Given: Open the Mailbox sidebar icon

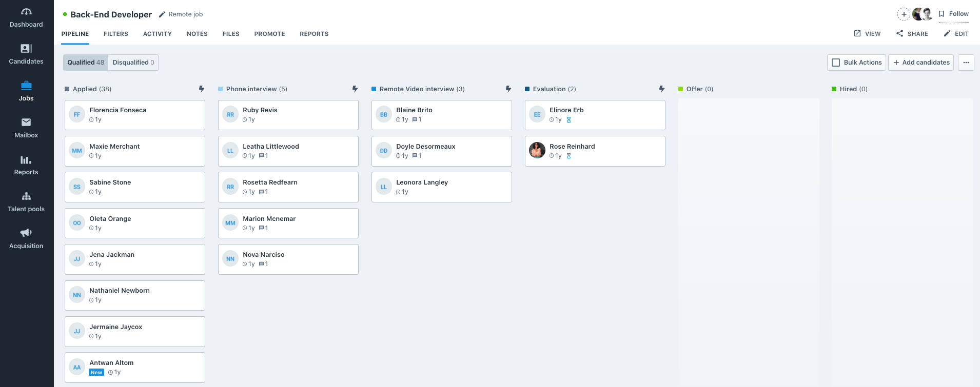Looking at the screenshot, I should [x=26, y=123].
